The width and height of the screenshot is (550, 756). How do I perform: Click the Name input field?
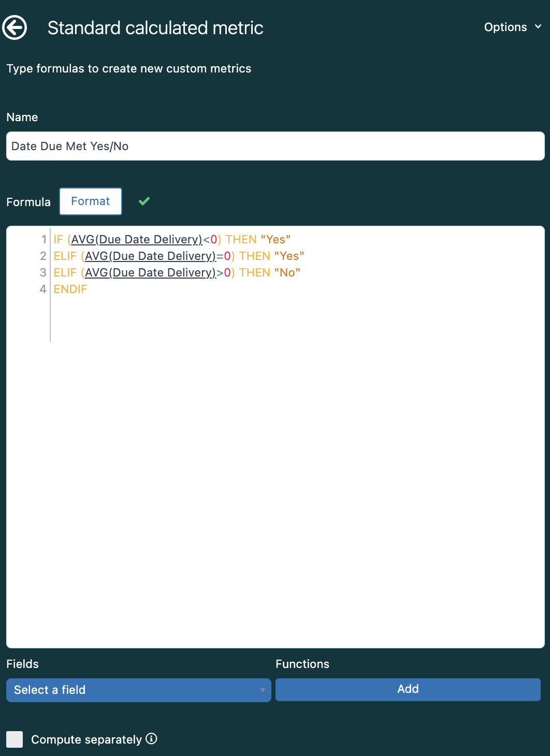coord(276,146)
